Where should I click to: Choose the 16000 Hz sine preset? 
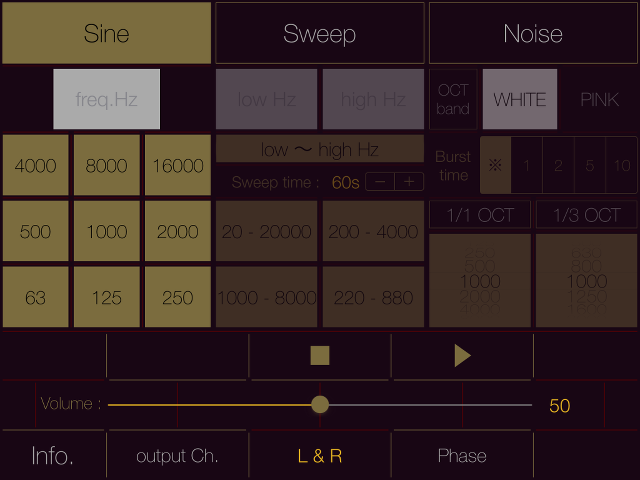[178, 166]
